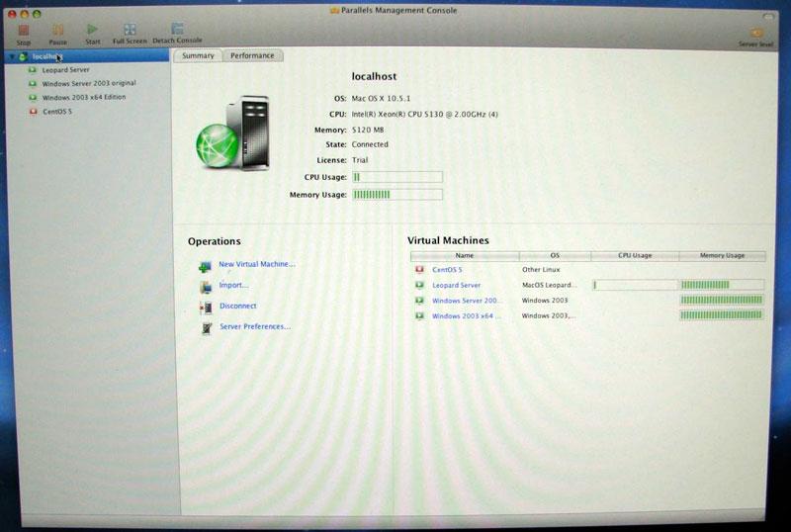Click the 'Other Linux' OS cell
Viewport: 791px width, 532px height.
541,270
